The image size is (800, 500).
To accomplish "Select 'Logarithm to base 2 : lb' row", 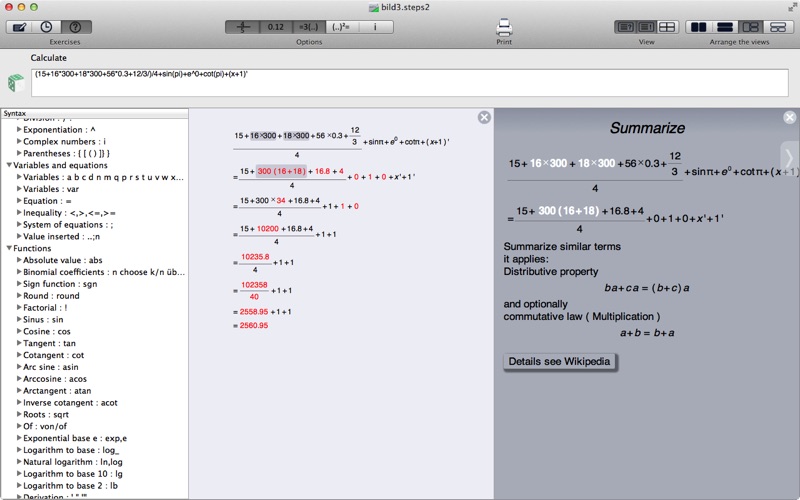I will click(94, 486).
